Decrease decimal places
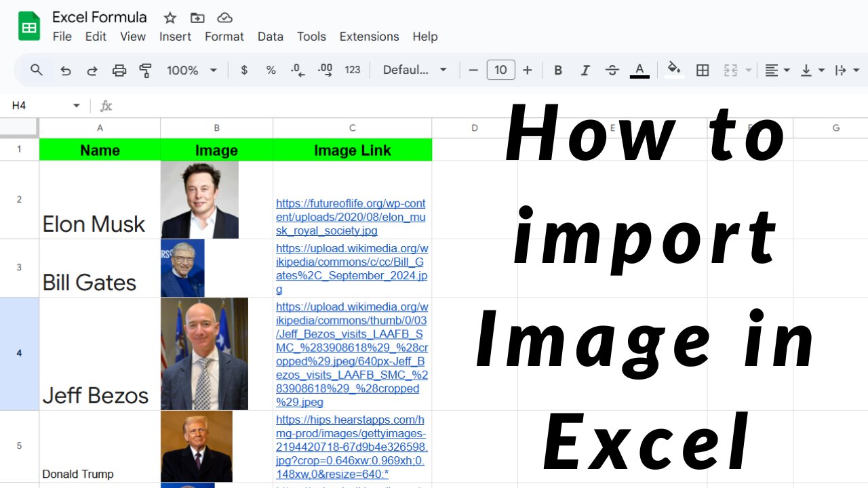Viewport: 868px width, 488px height. tap(298, 70)
